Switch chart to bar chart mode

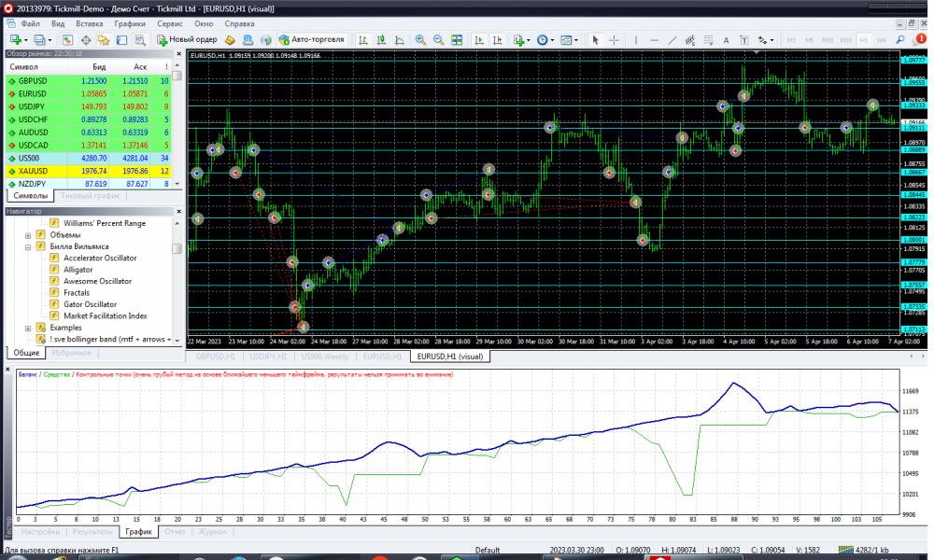[x=362, y=40]
